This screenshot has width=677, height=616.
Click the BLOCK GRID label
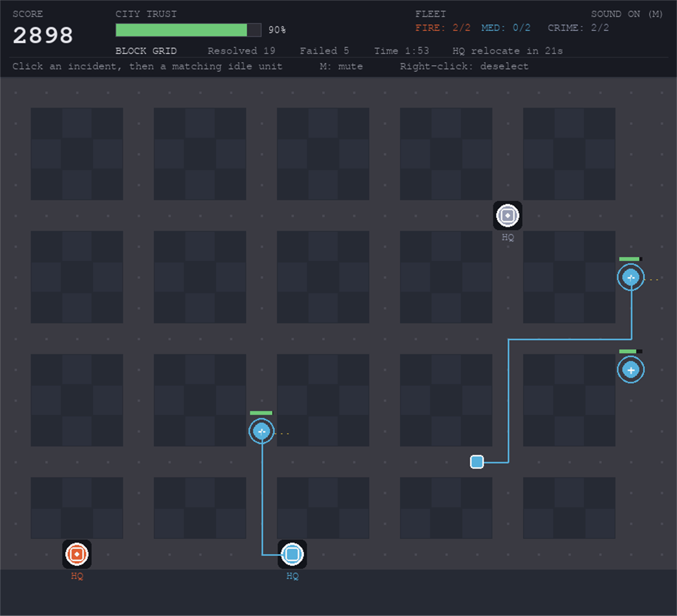146,51
